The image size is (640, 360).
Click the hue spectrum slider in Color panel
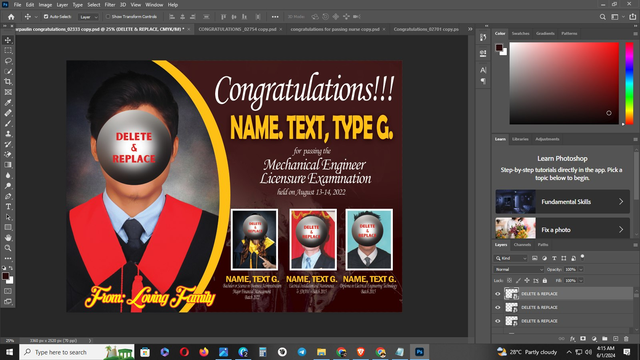629,83
